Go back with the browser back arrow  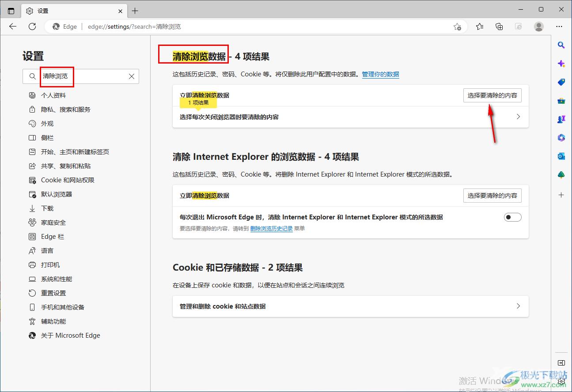[x=13, y=26]
